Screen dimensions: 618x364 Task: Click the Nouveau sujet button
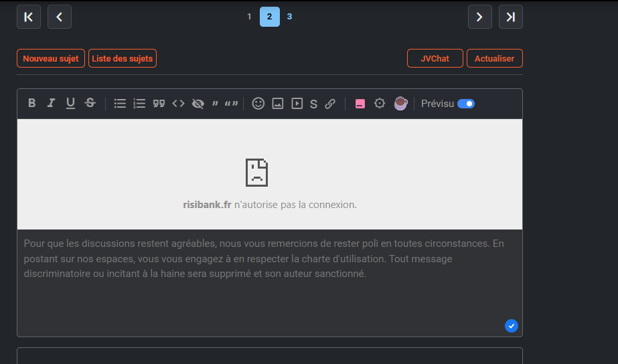tap(51, 58)
